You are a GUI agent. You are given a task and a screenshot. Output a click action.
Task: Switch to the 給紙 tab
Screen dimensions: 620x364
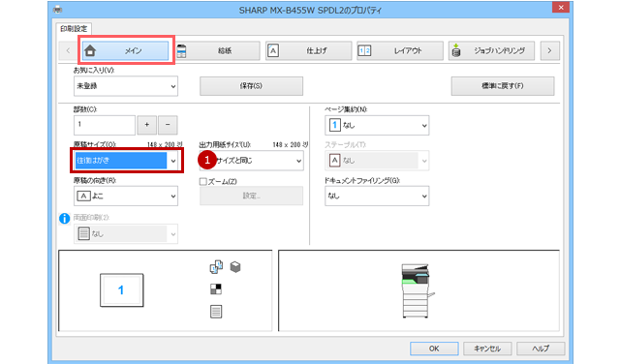click(x=217, y=50)
